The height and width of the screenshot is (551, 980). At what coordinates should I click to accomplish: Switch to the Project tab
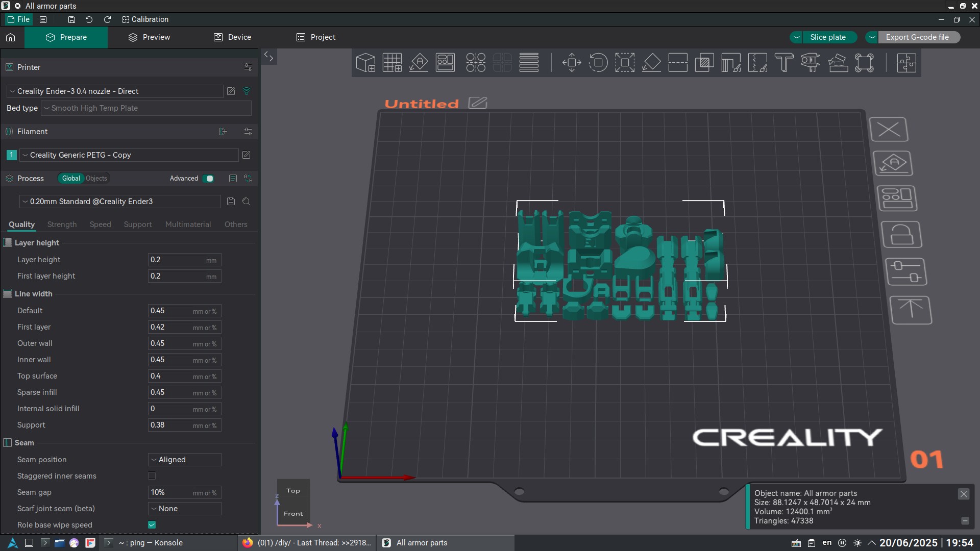316,37
